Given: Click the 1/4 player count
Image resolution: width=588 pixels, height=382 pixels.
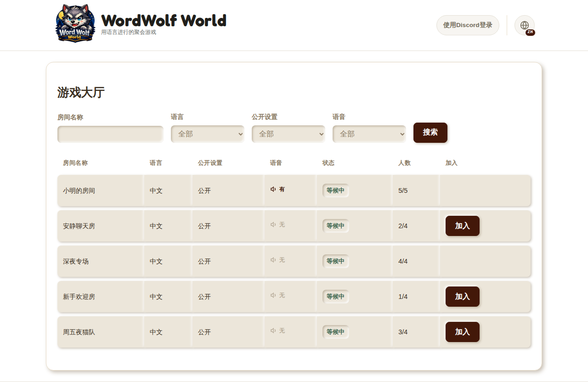Looking at the screenshot, I should pyautogui.click(x=403, y=297).
